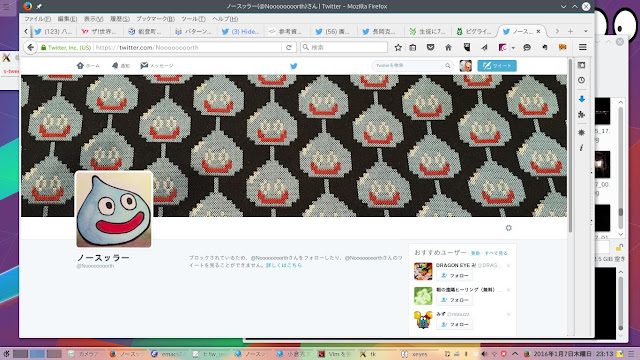Open the Firefox hamburger menu
640x360 pixels.
point(582,47)
